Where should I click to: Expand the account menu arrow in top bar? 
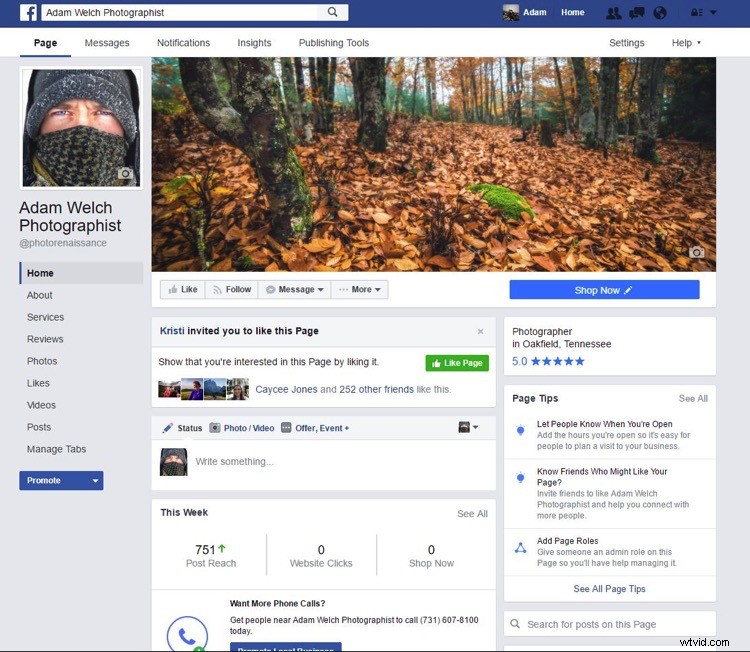tap(713, 13)
